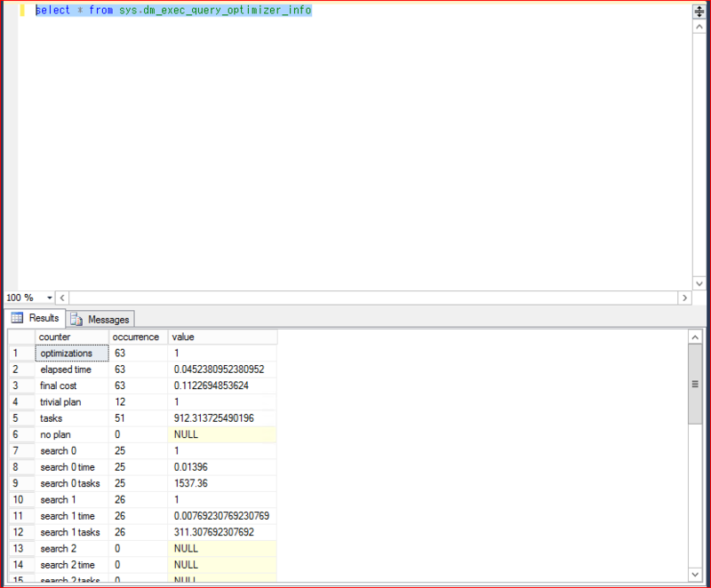Click the zoom percentage dropdown arrow
This screenshot has height=588, width=711.
[47, 298]
